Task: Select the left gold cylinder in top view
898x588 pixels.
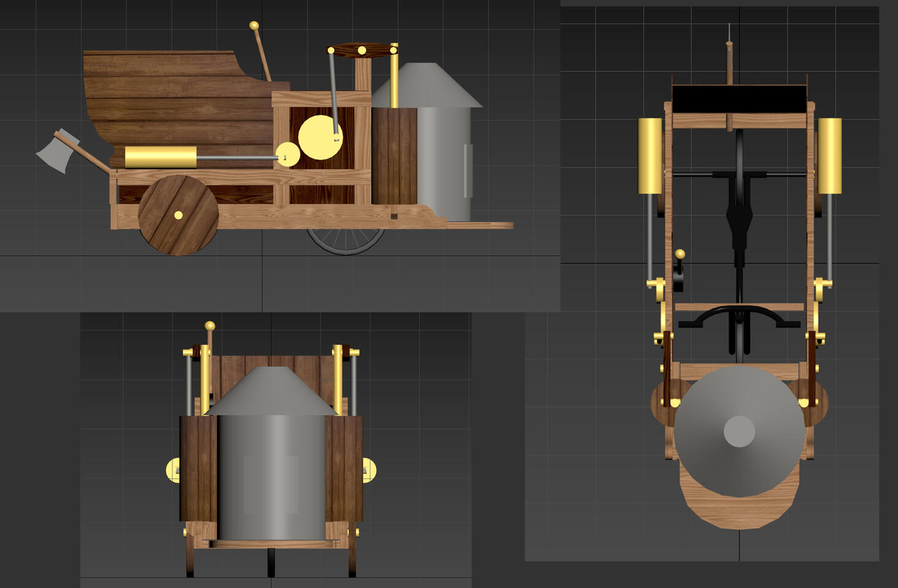Action: click(650, 156)
